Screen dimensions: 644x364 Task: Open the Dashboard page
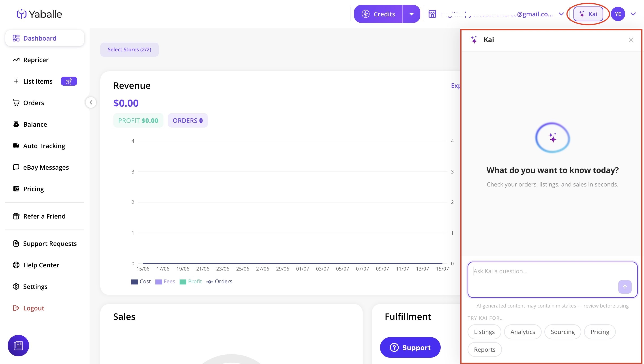[x=45, y=38]
